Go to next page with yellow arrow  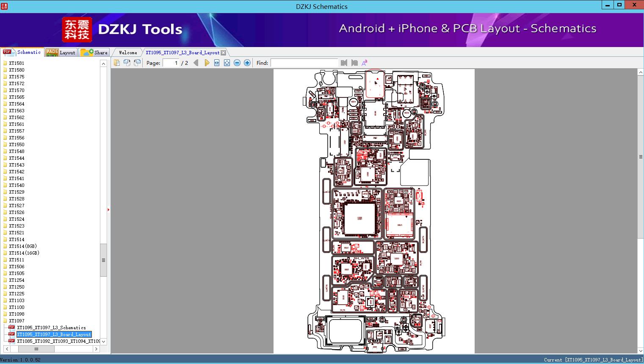click(x=207, y=63)
